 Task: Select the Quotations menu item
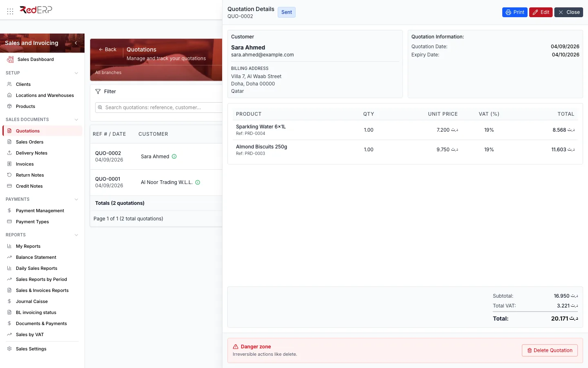pyautogui.click(x=42, y=131)
